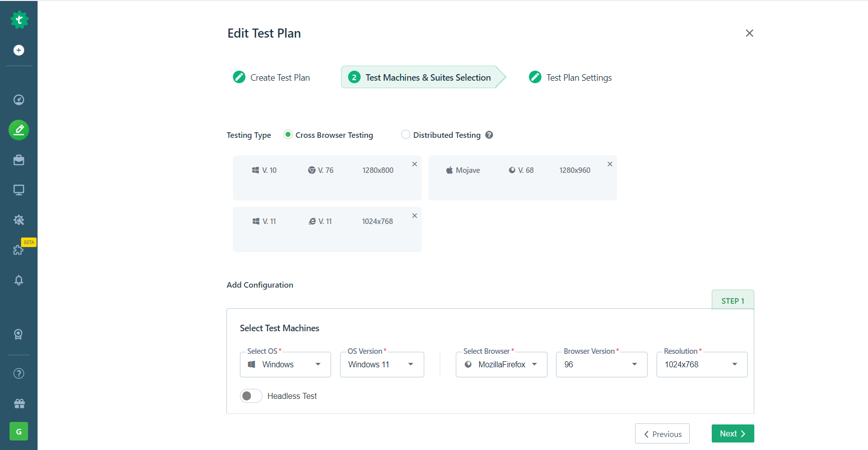This screenshot has width=868, height=450.
Task: Click the green plus create icon in sidebar
Action: click(19, 50)
